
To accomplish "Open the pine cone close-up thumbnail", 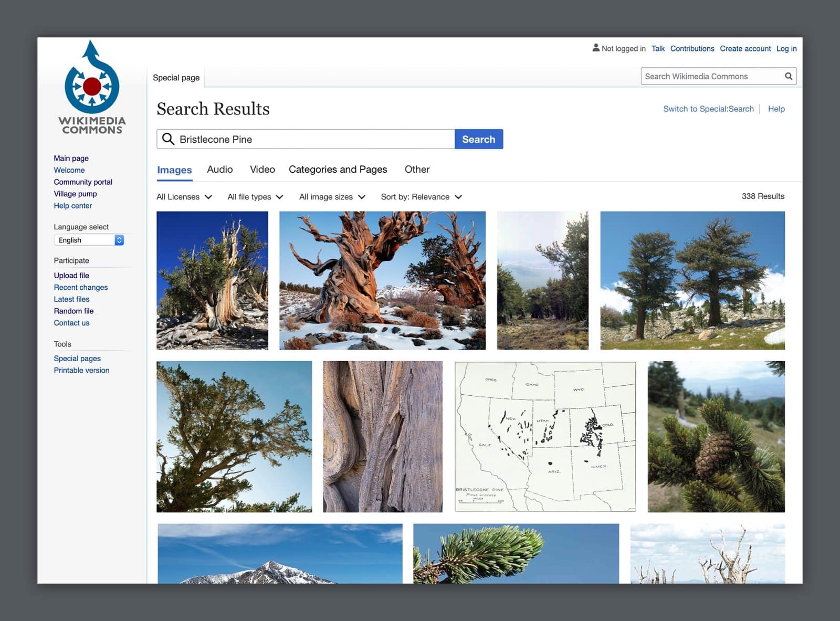I will coord(716,436).
